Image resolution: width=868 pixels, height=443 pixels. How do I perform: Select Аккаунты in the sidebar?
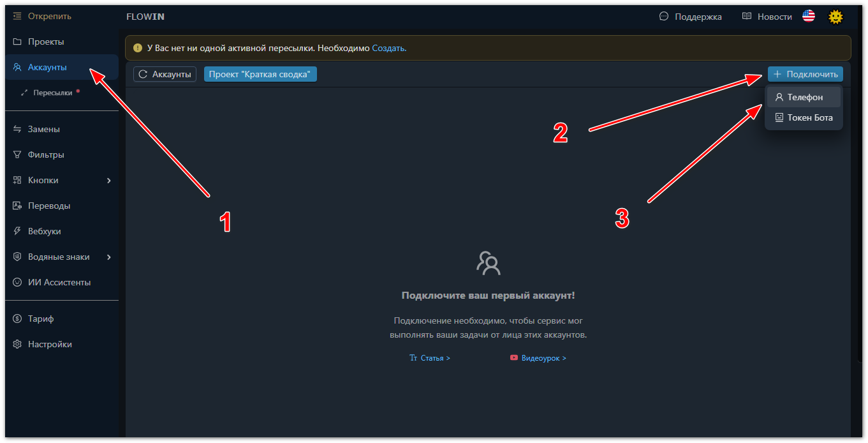pyautogui.click(x=61, y=67)
